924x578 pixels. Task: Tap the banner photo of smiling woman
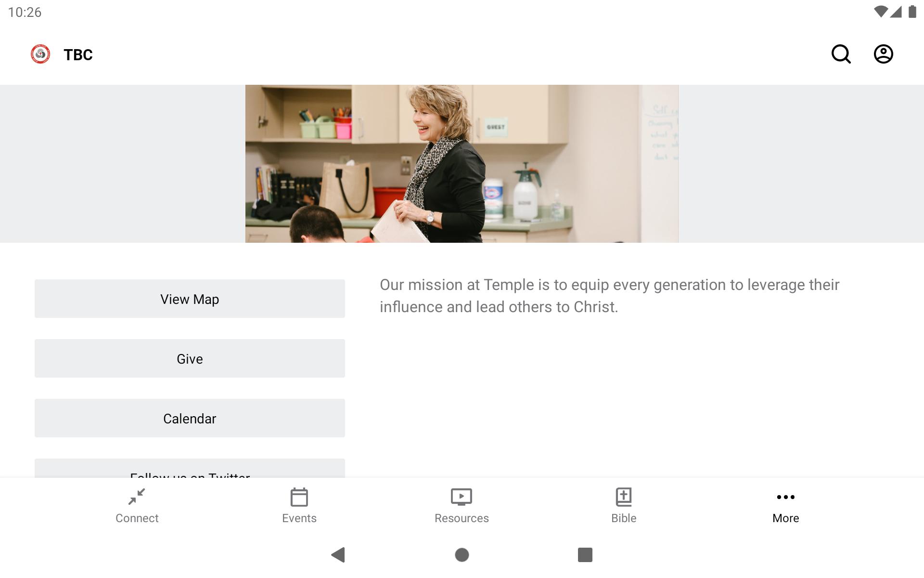click(x=462, y=164)
